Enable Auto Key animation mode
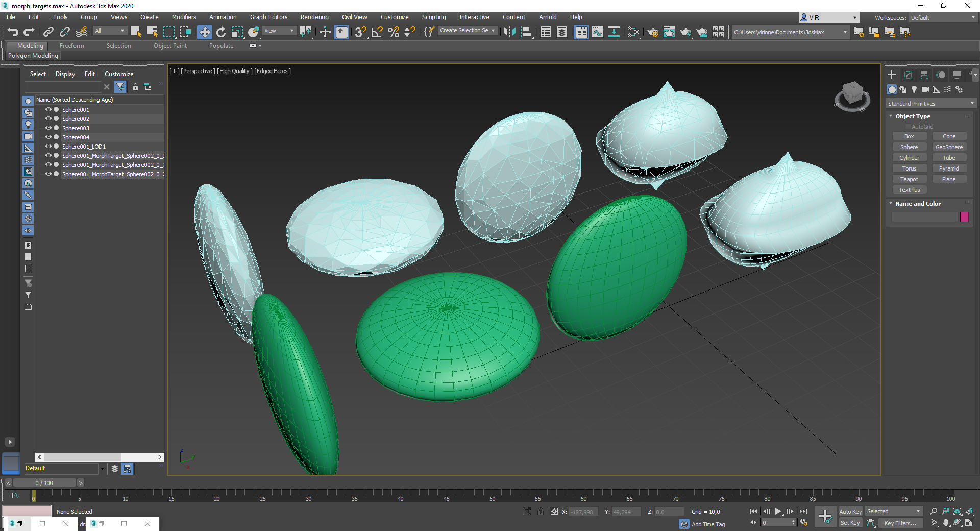980x531 pixels. click(x=850, y=511)
